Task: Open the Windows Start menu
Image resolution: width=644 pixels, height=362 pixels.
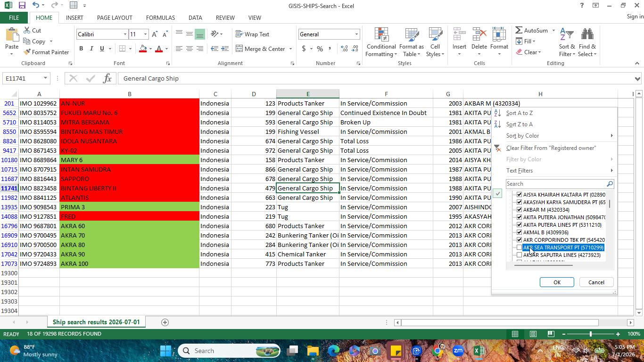Action: [166, 351]
